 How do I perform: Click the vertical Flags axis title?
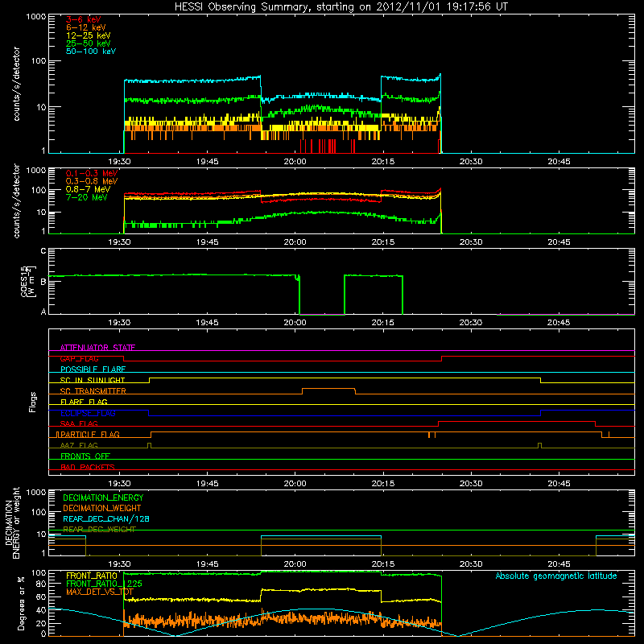[33, 402]
